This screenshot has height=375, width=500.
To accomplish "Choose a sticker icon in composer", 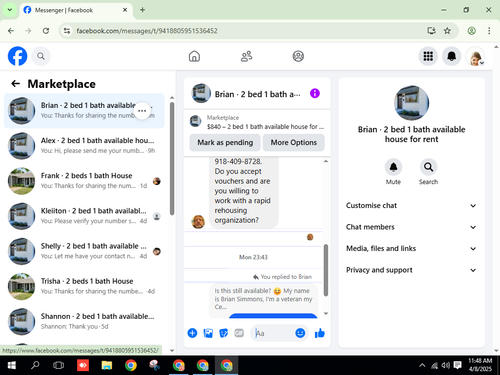I will point(224,333).
